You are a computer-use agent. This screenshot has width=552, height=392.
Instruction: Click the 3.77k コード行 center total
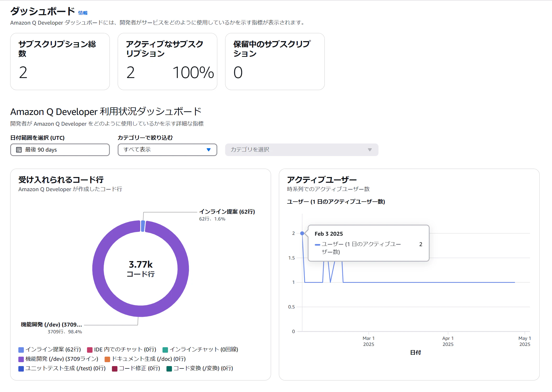141,269
